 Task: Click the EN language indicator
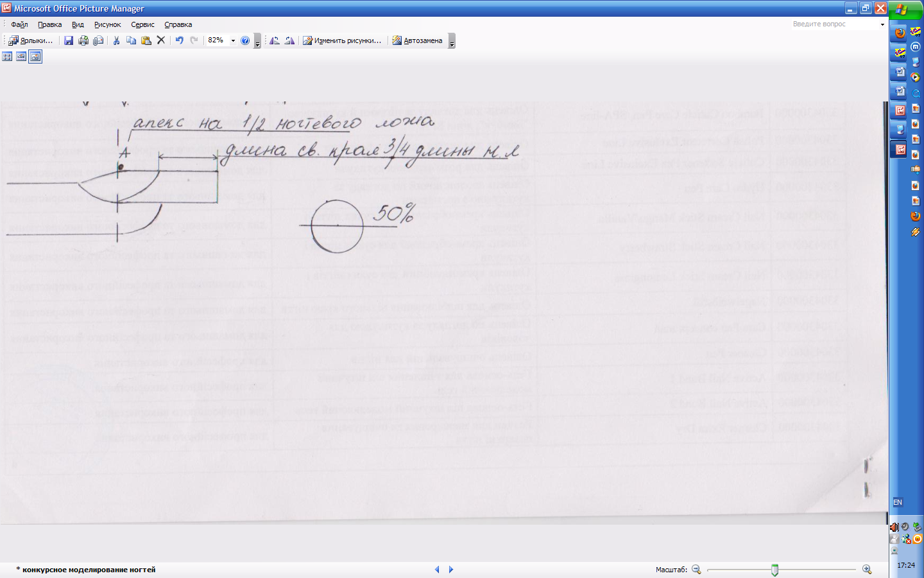[x=898, y=502]
